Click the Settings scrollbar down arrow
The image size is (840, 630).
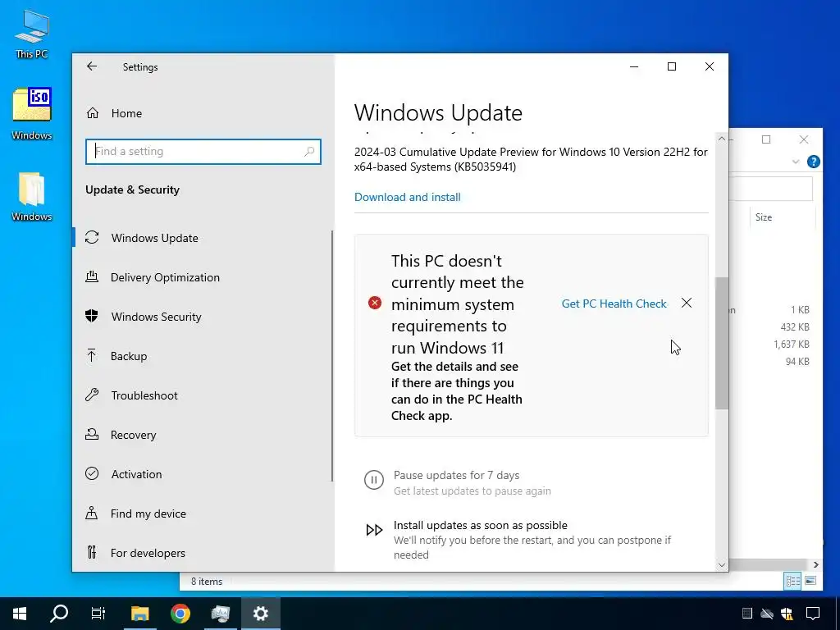point(722,565)
